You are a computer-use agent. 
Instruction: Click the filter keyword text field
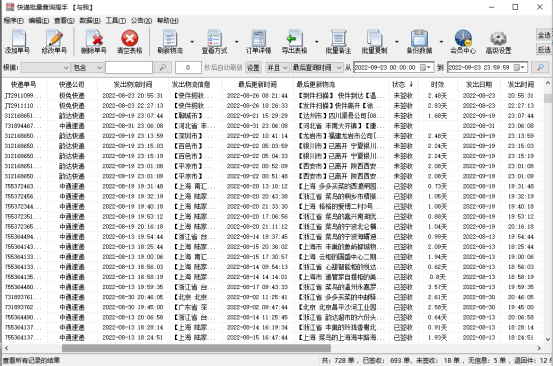(129, 67)
